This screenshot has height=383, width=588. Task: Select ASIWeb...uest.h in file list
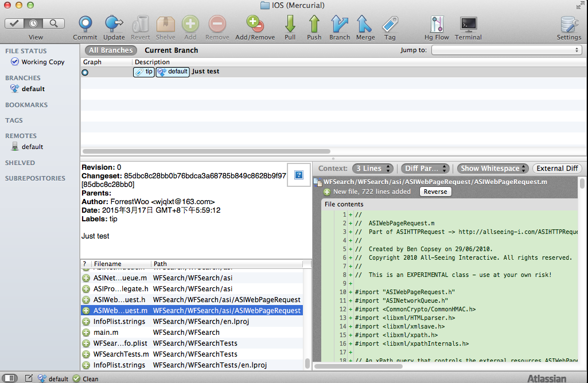click(x=192, y=300)
